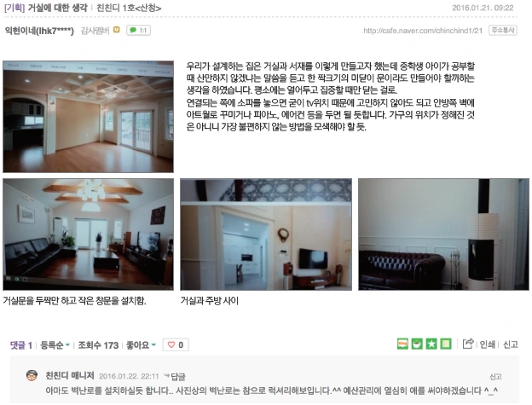The width and height of the screenshot is (532, 405).
Task: Expand the 좋아요 dropdown arrow
Action: (153, 345)
